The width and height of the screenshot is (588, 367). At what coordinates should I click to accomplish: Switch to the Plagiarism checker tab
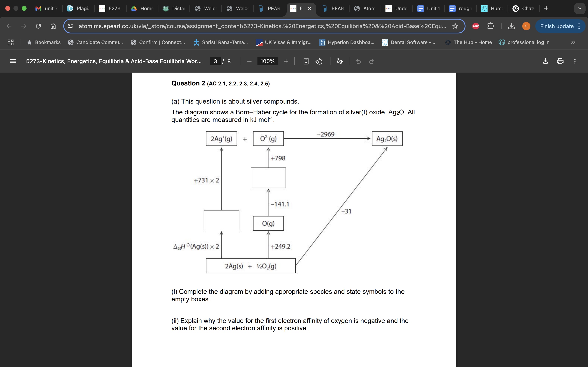click(78, 9)
